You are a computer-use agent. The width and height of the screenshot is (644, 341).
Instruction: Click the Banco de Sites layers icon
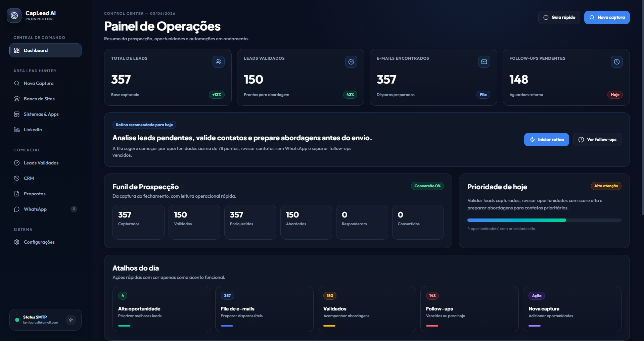click(x=17, y=99)
